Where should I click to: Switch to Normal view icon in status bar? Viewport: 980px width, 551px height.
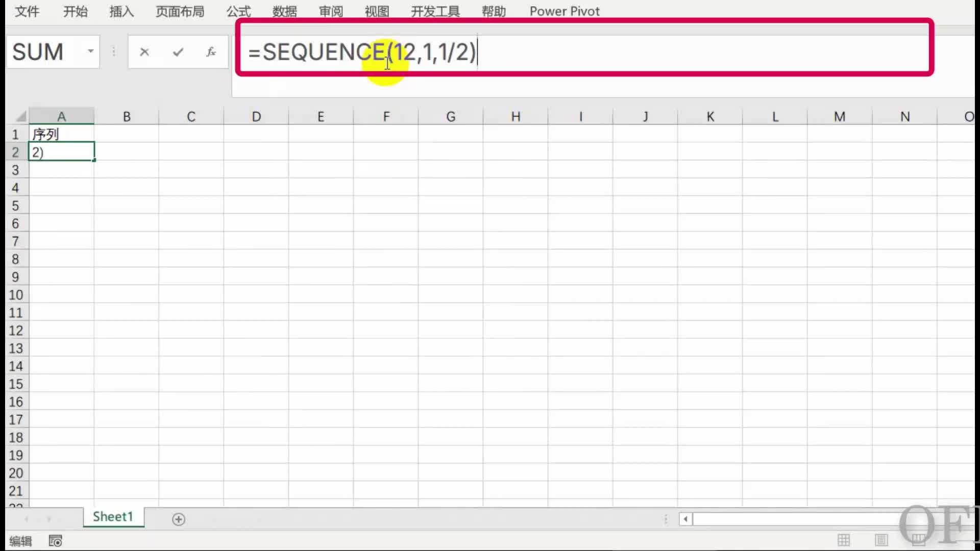pos(844,540)
